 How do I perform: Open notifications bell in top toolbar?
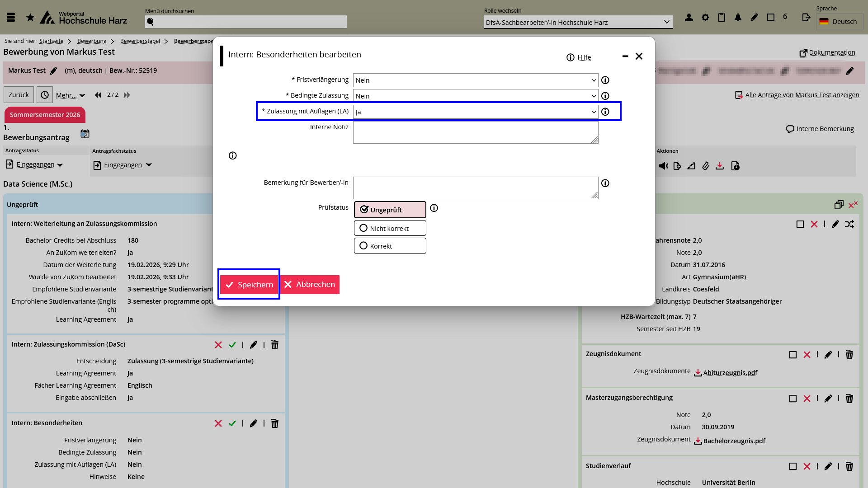click(738, 18)
